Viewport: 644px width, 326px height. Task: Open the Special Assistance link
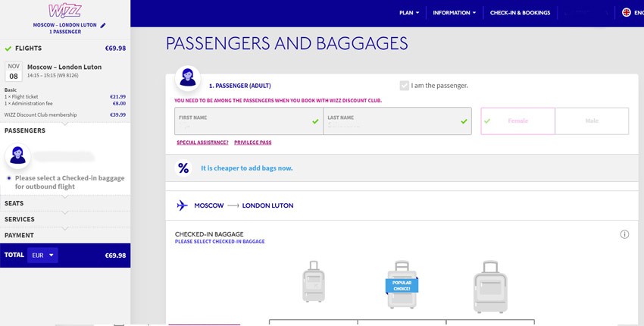pos(202,143)
